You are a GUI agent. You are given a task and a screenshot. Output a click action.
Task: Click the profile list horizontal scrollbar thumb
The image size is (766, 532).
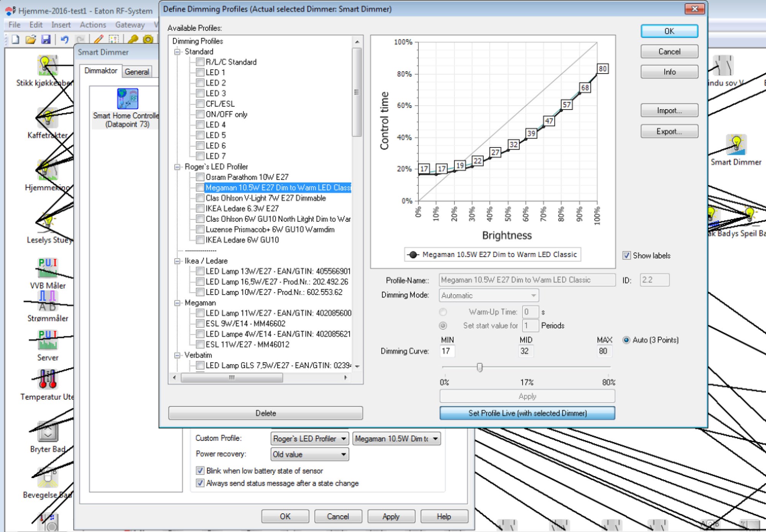232,377
